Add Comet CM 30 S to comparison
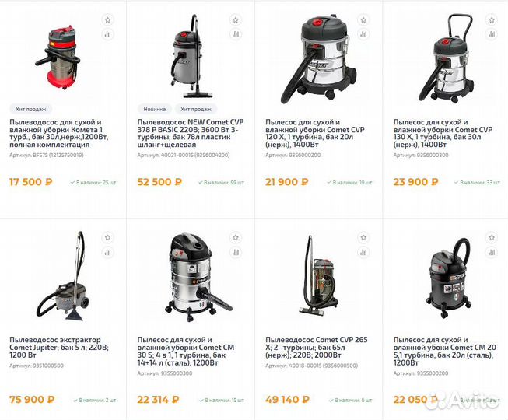The width and height of the screenshot is (508, 420). 236,252
